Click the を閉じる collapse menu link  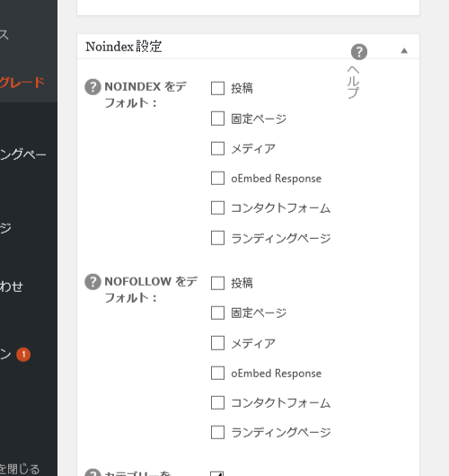[x=20, y=469]
